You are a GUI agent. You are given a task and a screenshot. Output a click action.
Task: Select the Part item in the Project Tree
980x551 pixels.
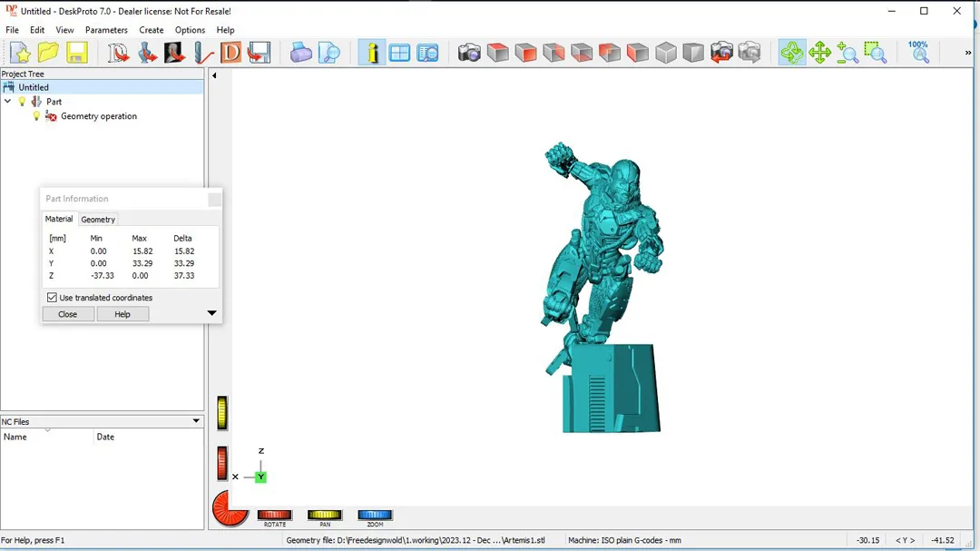pos(54,102)
